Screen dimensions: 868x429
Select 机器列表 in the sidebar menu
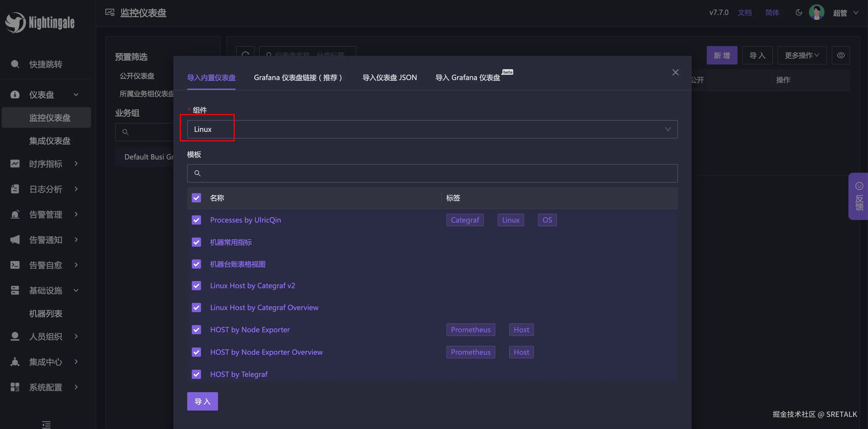tap(46, 313)
